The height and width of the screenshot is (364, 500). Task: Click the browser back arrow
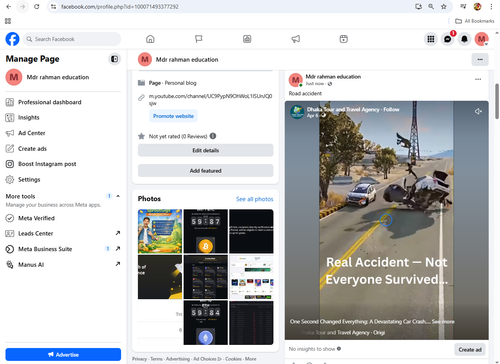[x=9, y=6]
